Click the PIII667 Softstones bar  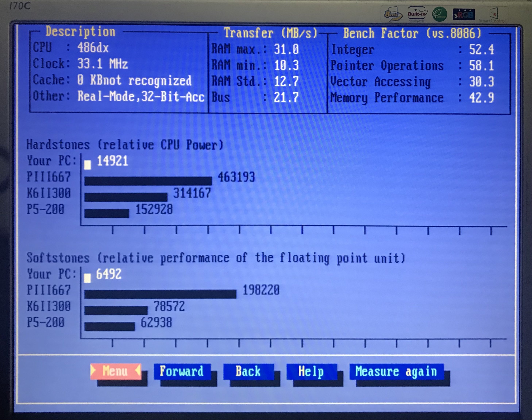[160, 294]
